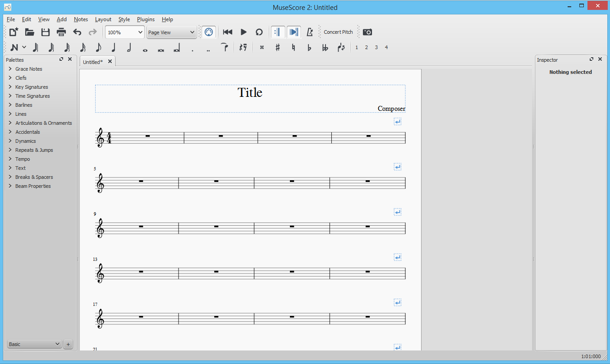610x364 pixels.
Task: Toggle loop playback
Action: [259, 32]
